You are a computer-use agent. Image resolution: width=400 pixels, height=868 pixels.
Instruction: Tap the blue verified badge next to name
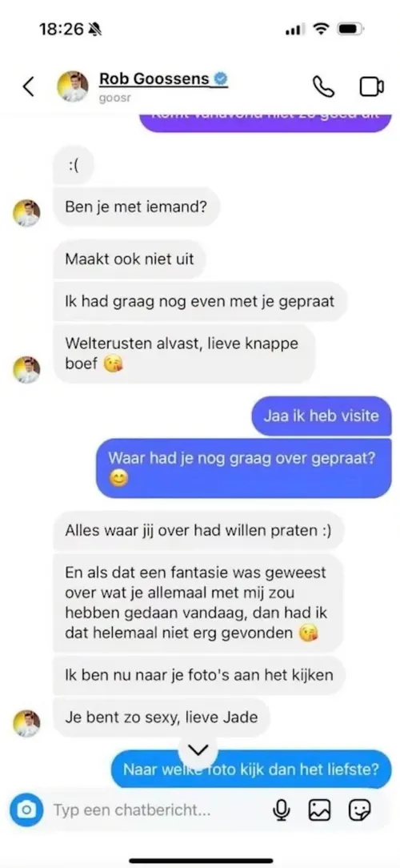tap(222, 79)
